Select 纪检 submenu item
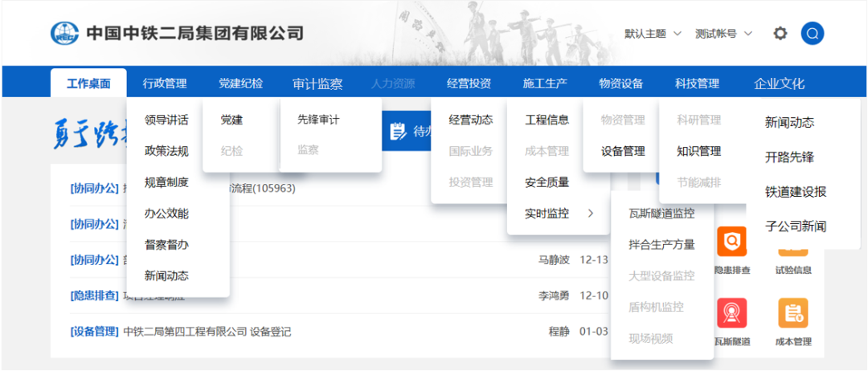The width and height of the screenshot is (868, 371). (x=231, y=150)
